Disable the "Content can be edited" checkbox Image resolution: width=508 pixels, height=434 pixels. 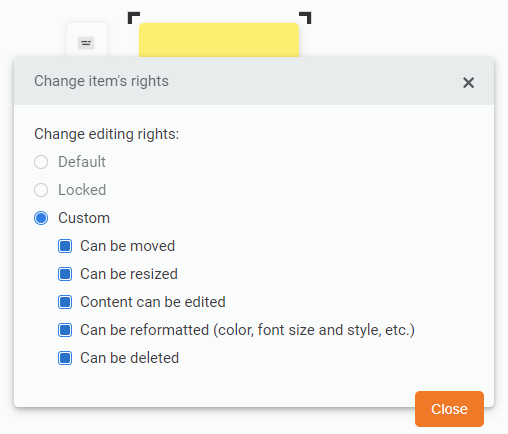tap(65, 302)
